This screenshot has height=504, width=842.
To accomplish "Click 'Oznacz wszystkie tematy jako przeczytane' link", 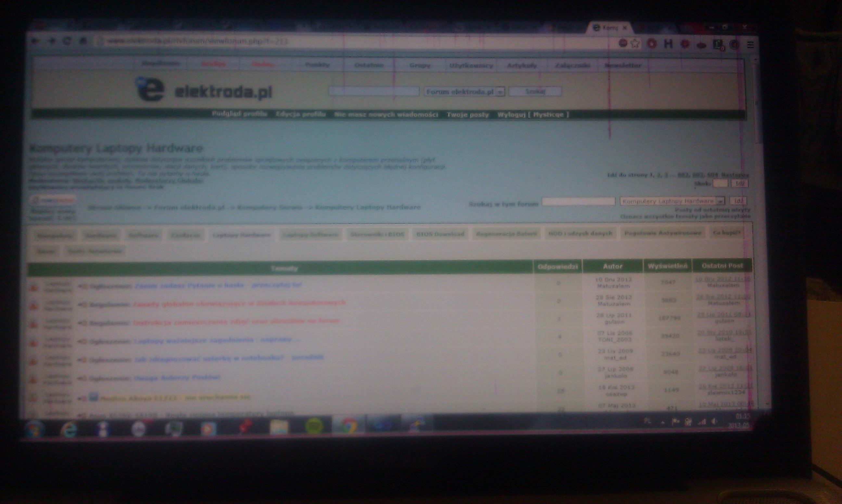I will [x=685, y=216].
